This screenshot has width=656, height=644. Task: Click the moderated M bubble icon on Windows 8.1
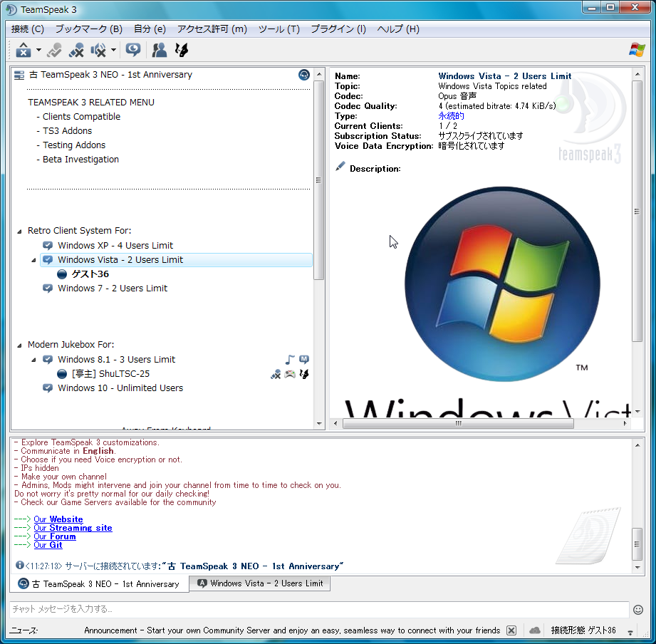pos(304,359)
